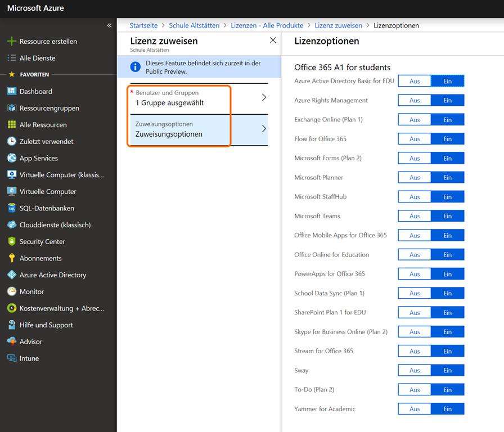The height and width of the screenshot is (432, 504).
Task: Expand Zuweisungsoptionen chevron arrow
Action: 264,129
